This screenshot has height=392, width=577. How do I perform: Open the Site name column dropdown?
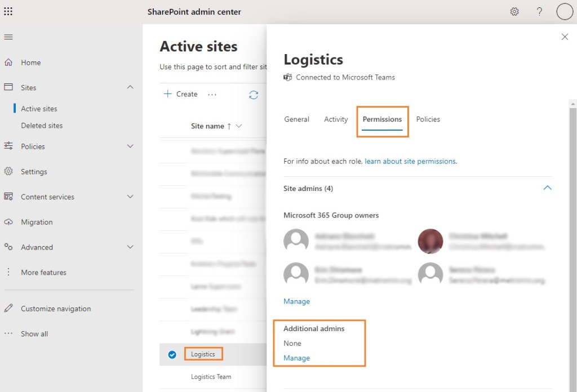coord(239,126)
